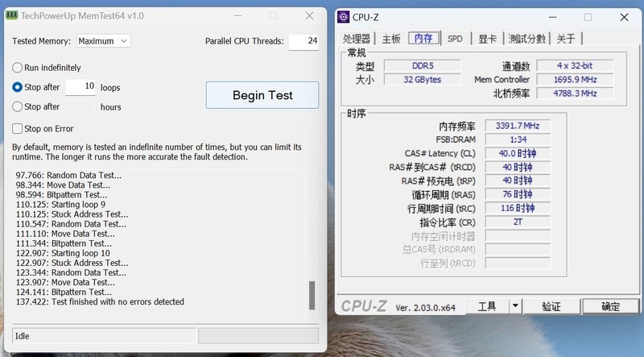Click the 'Starting loop 10' log line
This screenshot has height=357, width=644.
pyautogui.click(x=63, y=253)
